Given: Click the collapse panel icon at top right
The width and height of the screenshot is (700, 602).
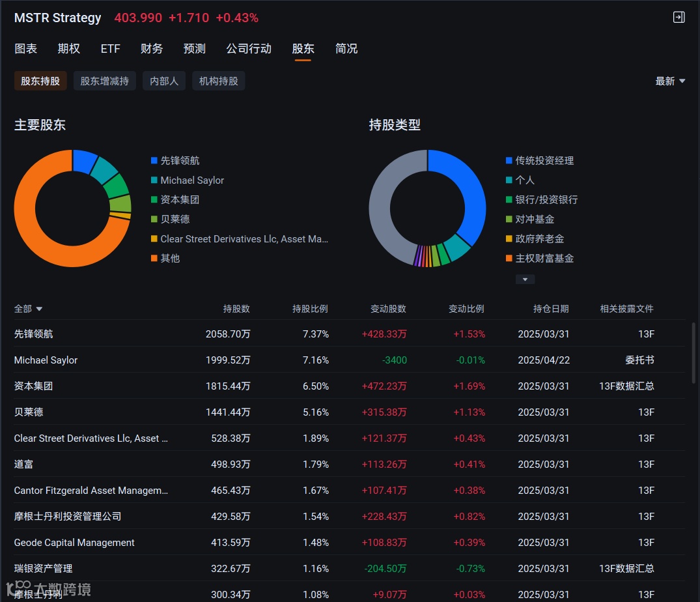Looking at the screenshot, I should point(679,18).
